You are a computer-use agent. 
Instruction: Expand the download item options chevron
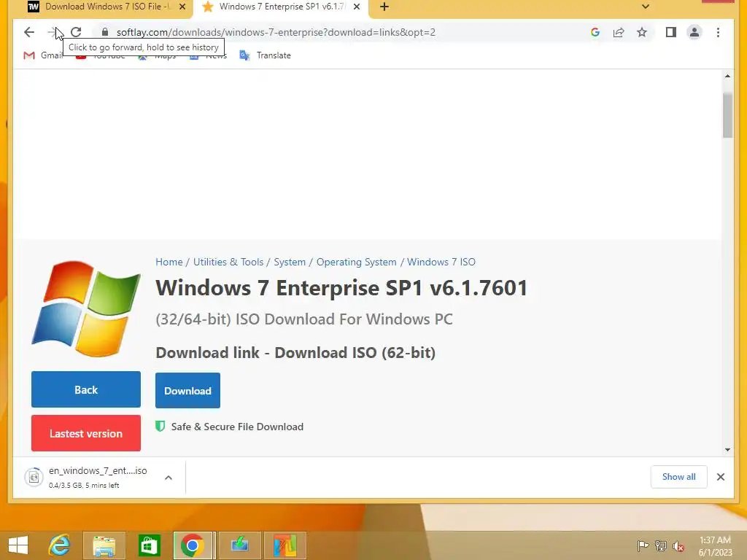[169, 477]
